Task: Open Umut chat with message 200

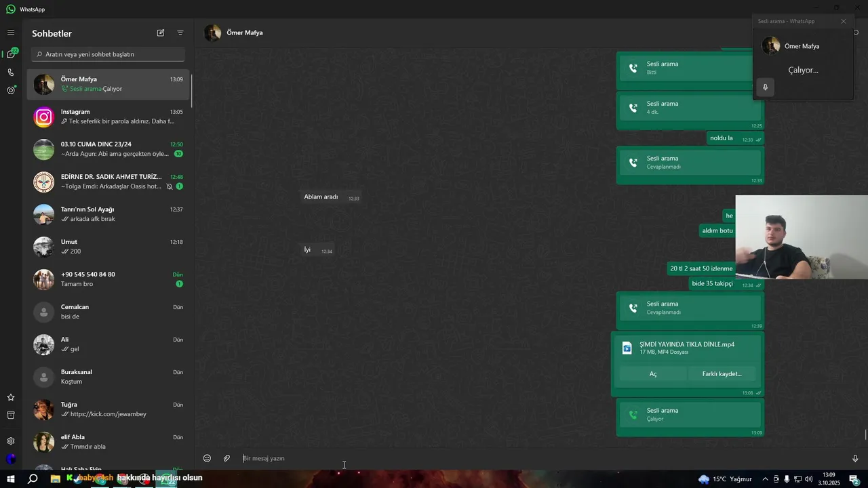Action: [x=108, y=247]
